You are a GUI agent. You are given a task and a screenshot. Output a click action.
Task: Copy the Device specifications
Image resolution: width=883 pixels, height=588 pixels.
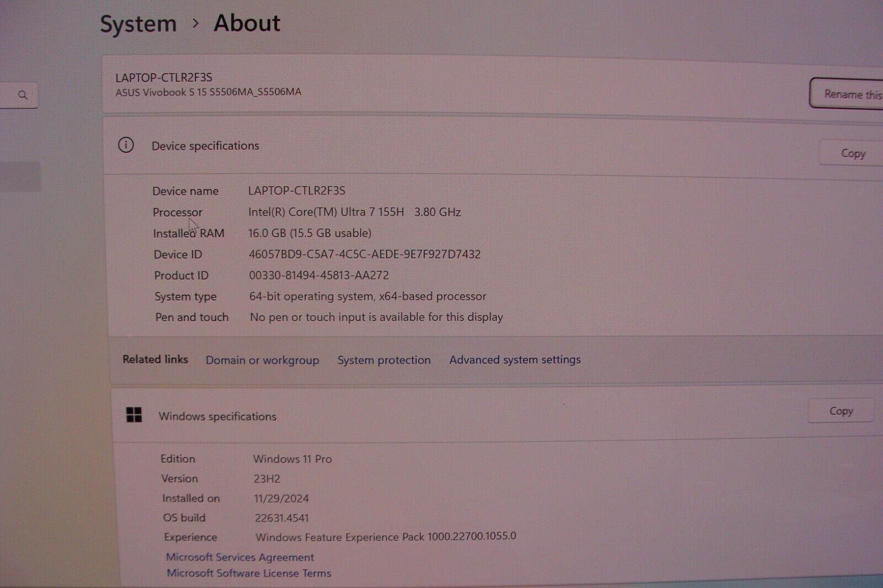click(x=852, y=153)
